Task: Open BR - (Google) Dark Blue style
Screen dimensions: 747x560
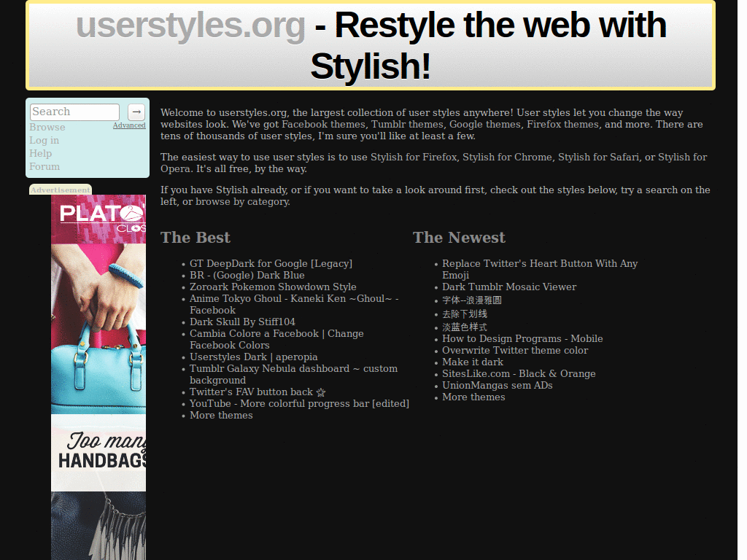Action: pyautogui.click(x=247, y=275)
